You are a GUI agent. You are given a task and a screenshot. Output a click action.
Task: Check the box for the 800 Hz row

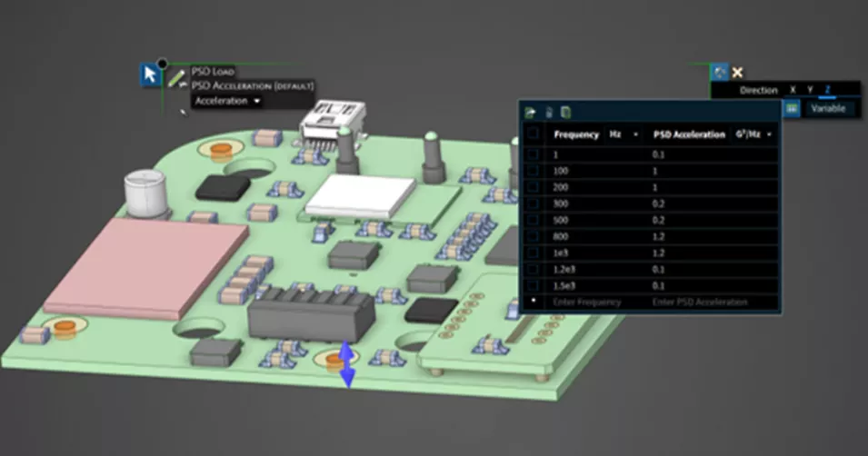tap(533, 235)
